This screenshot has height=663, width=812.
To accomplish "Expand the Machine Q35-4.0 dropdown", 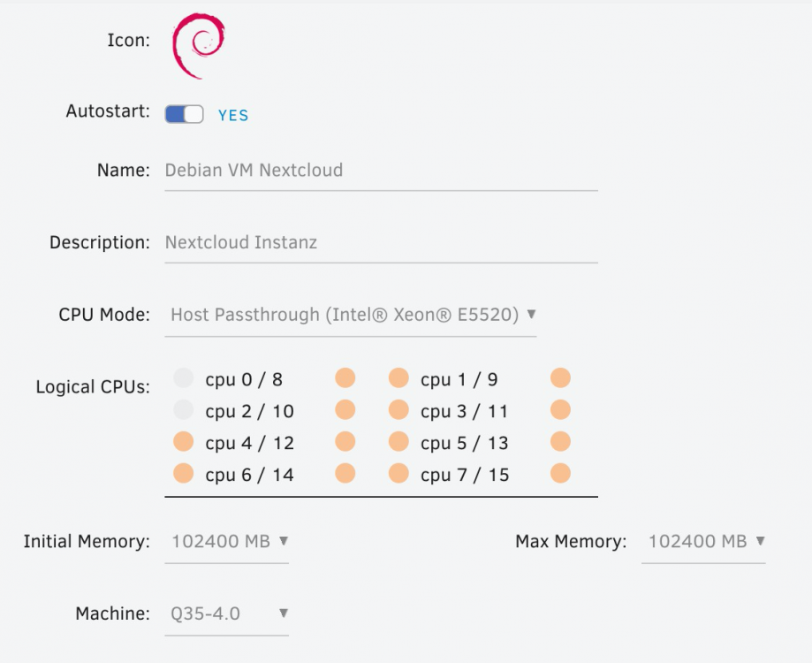I will 227,613.
